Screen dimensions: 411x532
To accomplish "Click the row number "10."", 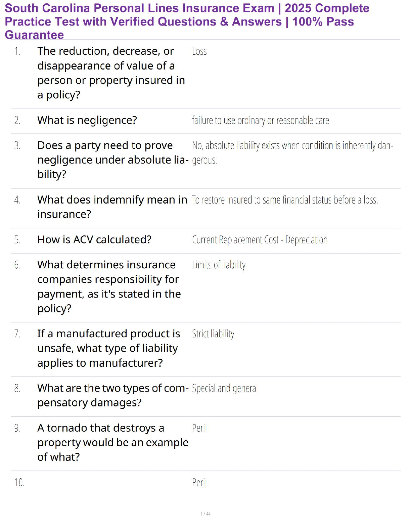I will click(19, 483).
